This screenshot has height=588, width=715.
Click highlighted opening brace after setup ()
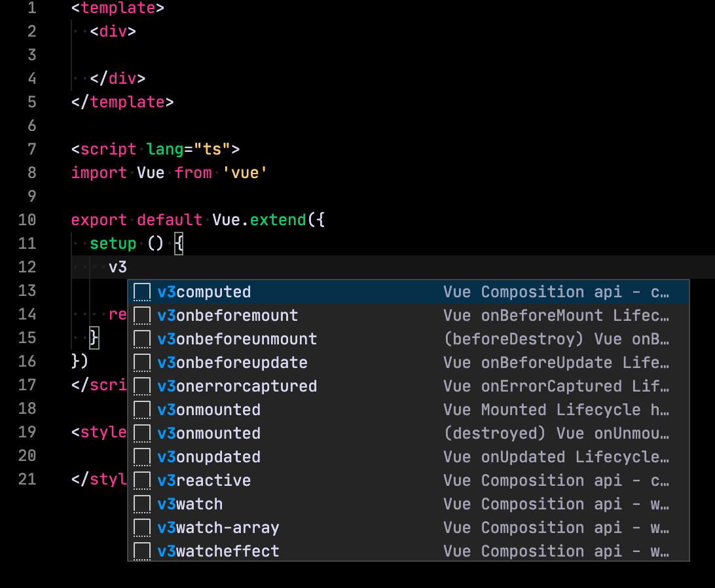(x=179, y=244)
